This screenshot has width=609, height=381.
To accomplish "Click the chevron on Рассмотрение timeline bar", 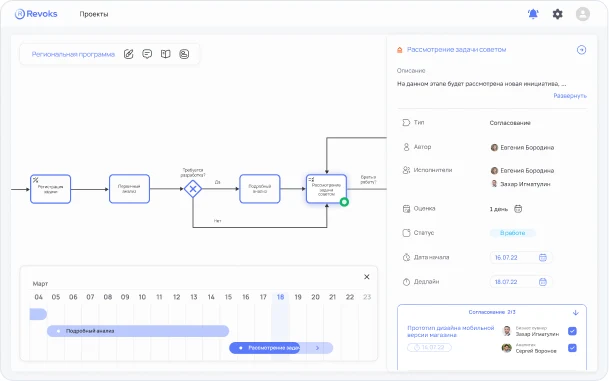I will [x=317, y=348].
